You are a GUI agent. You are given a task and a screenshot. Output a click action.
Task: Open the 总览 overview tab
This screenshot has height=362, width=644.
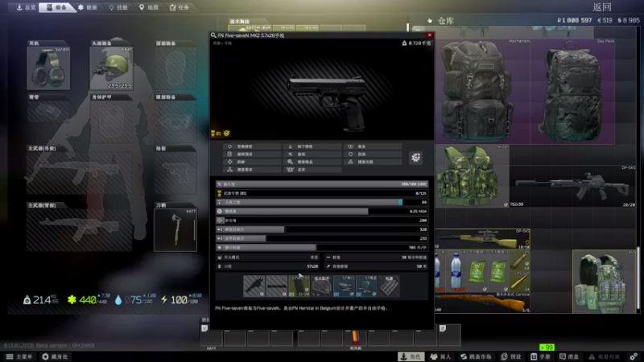[x=26, y=7]
